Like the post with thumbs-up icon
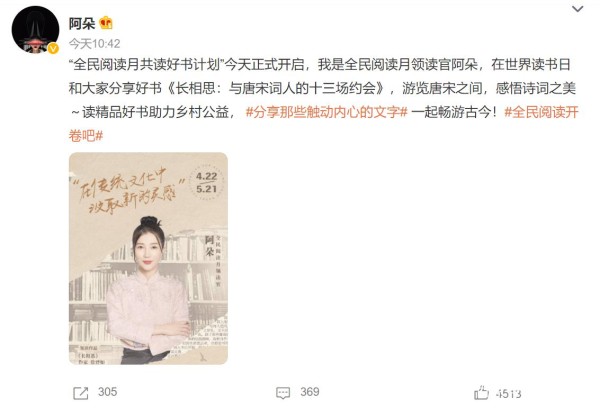Viewport: 600px width, 408px height. coord(481,392)
